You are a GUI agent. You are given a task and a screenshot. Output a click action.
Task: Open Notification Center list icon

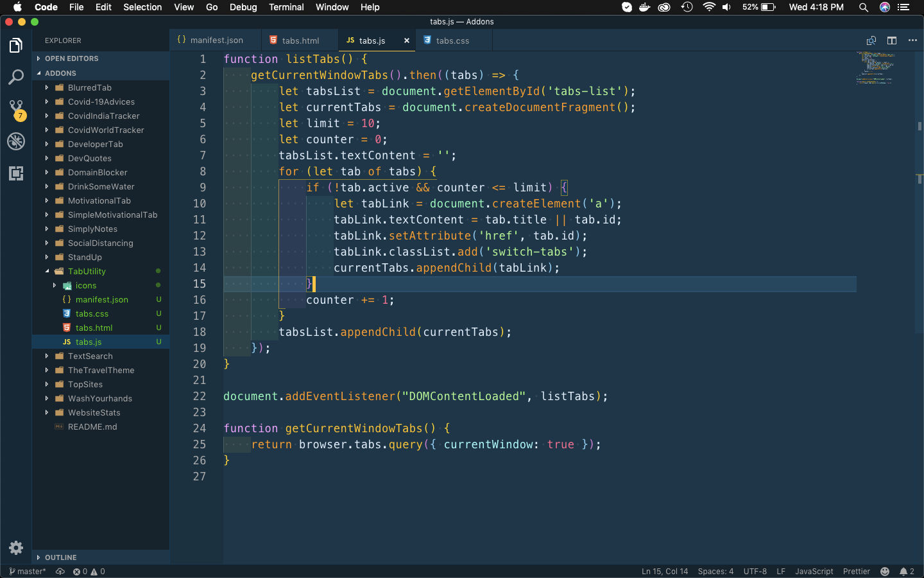(903, 7)
